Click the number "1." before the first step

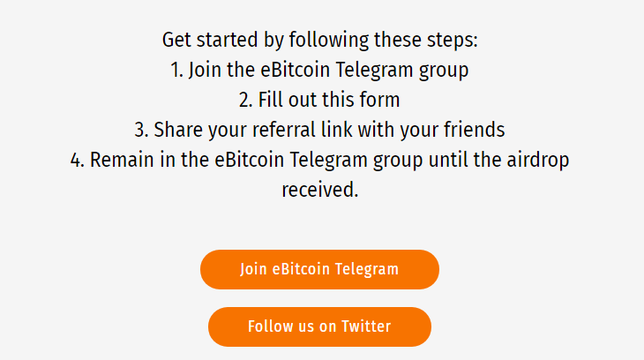pyautogui.click(x=176, y=70)
